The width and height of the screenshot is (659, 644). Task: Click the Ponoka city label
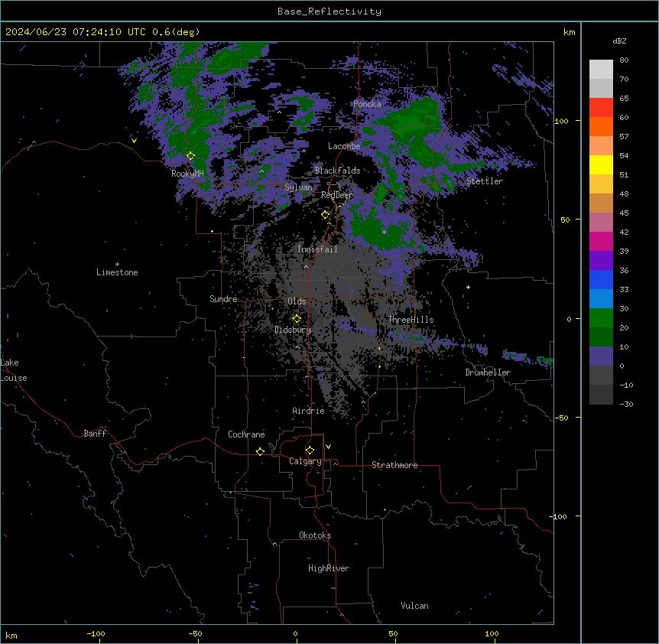point(367,104)
